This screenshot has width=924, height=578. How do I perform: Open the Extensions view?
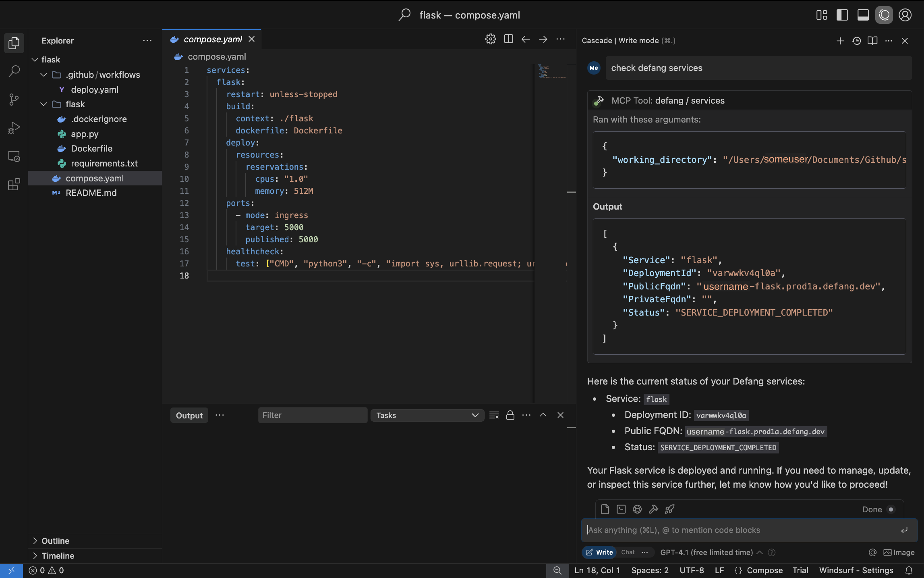(x=14, y=185)
